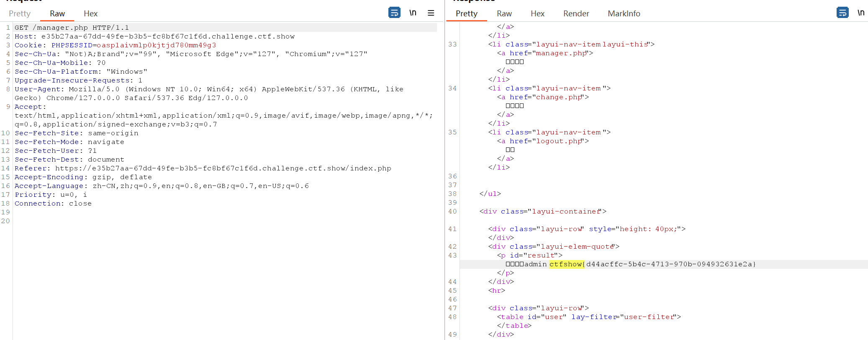Open the Render tab in Response
868x340 pixels.
click(x=576, y=13)
